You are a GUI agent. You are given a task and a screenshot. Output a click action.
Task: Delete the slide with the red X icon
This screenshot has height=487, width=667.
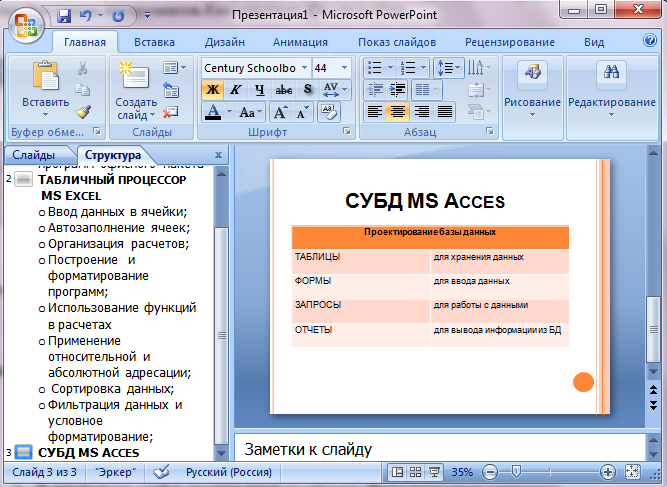(x=171, y=112)
